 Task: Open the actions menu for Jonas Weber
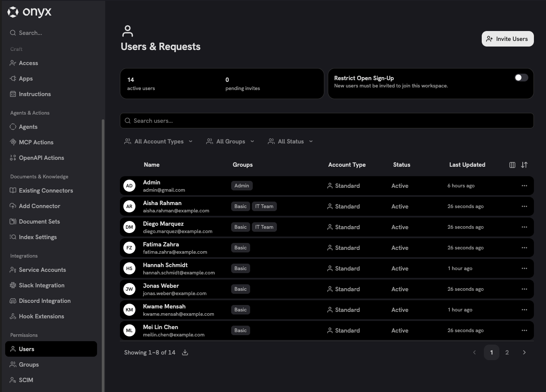[x=524, y=289]
